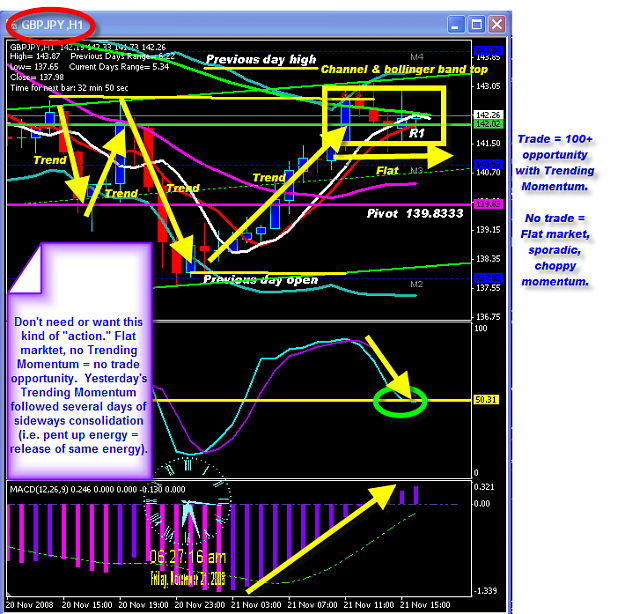Click the 136.75 price axis value
This screenshot has width=625, height=614.
488,317
